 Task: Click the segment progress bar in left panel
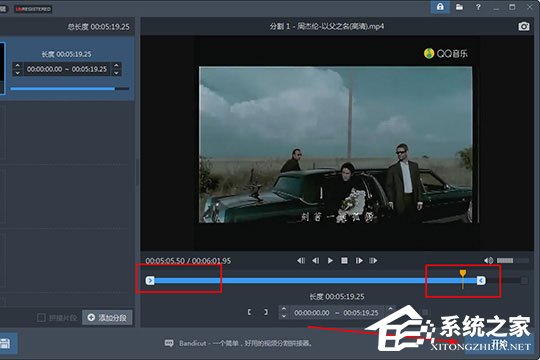[x=70, y=89]
